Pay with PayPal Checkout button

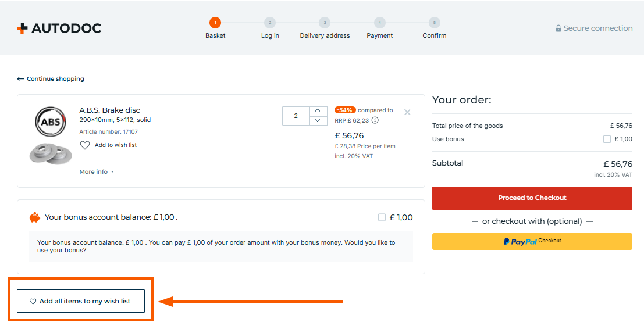pos(532,241)
